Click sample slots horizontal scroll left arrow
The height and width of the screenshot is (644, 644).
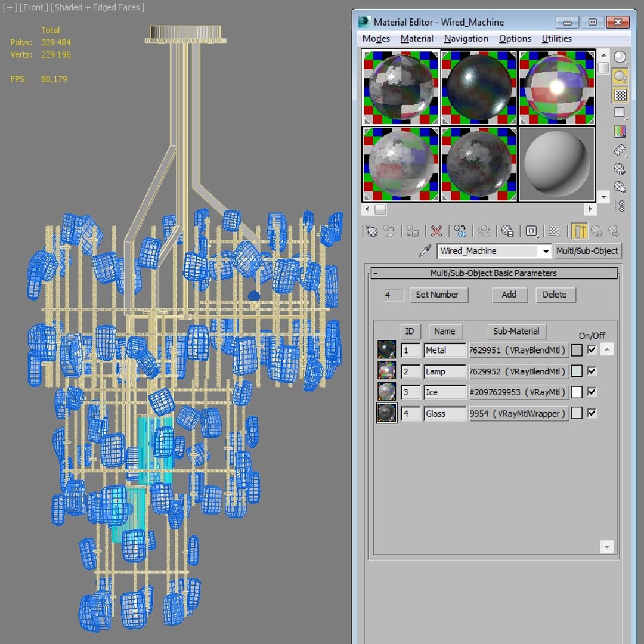[367, 209]
